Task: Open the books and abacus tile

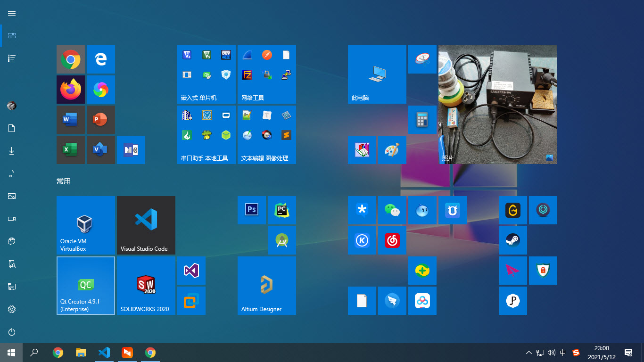Action: [x=362, y=150]
